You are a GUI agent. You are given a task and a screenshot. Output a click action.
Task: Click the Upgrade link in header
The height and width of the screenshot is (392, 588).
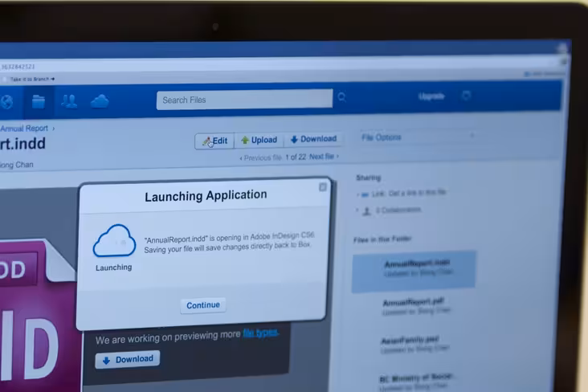point(431,96)
